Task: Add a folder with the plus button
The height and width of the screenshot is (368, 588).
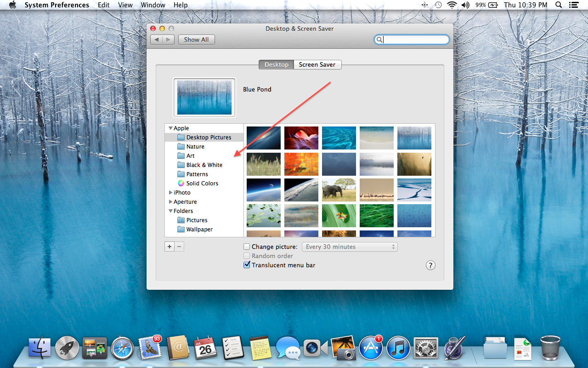Action: pyautogui.click(x=170, y=247)
